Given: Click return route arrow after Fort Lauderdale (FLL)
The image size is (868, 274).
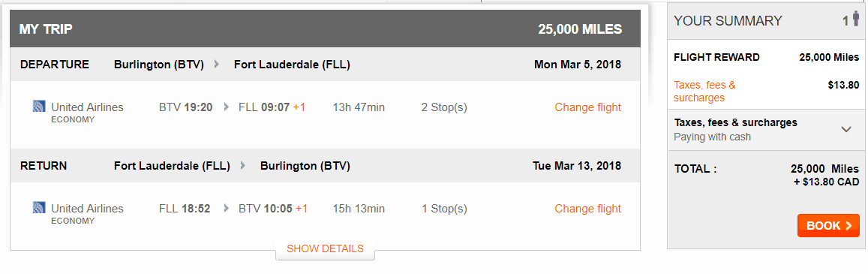Looking at the screenshot, I should coord(242,165).
